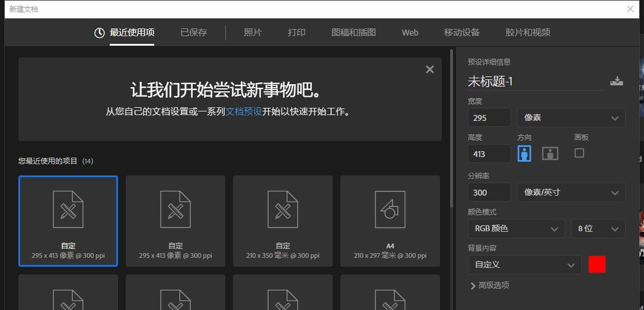Switch to the 打印 tab
The height and width of the screenshot is (310, 644).
tap(297, 33)
